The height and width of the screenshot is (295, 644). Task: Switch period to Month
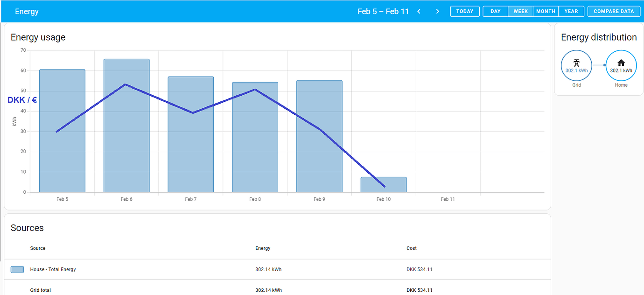546,11
